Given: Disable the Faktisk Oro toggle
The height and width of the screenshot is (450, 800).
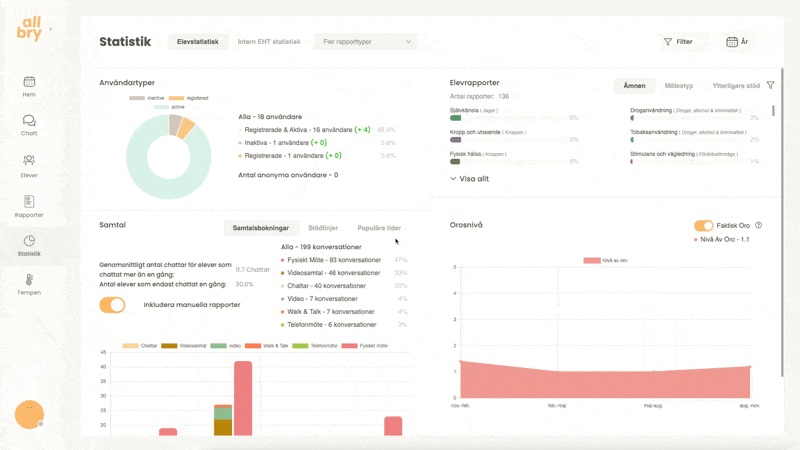Looking at the screenshot, I should [704, 226].
